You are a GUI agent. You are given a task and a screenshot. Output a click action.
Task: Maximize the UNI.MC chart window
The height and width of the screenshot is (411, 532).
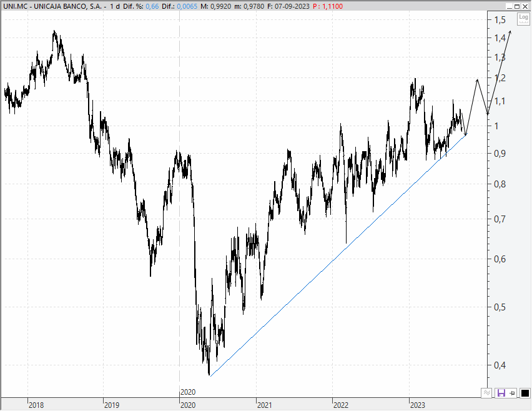(x=517, y=6)
